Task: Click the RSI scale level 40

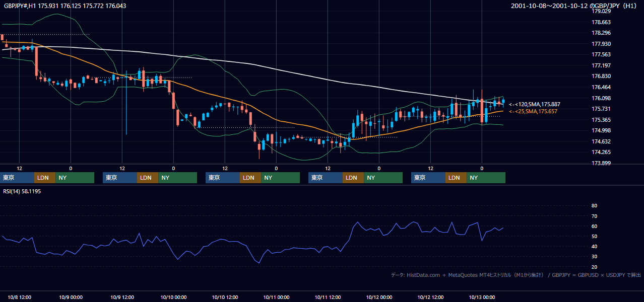Action: 594,246
